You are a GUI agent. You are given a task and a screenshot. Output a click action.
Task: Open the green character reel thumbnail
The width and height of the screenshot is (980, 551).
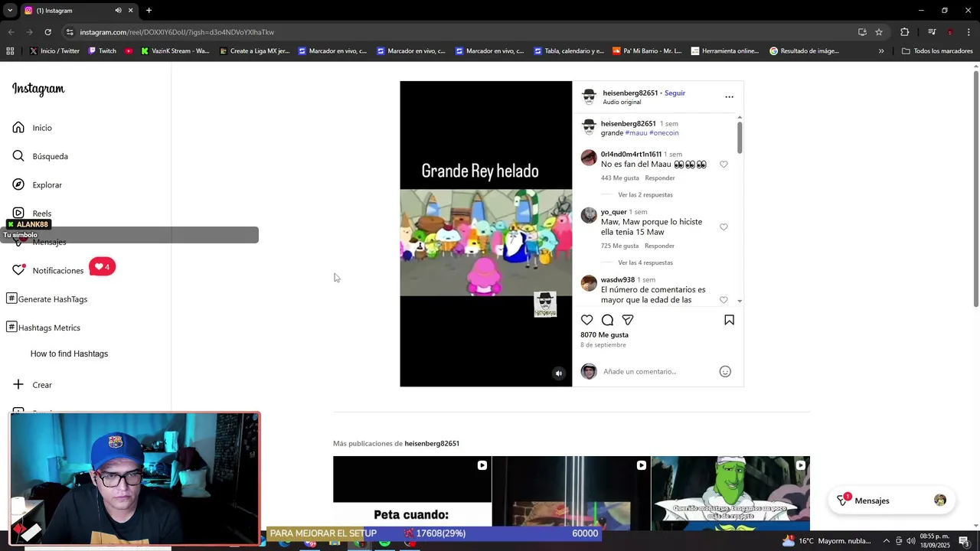730,494
